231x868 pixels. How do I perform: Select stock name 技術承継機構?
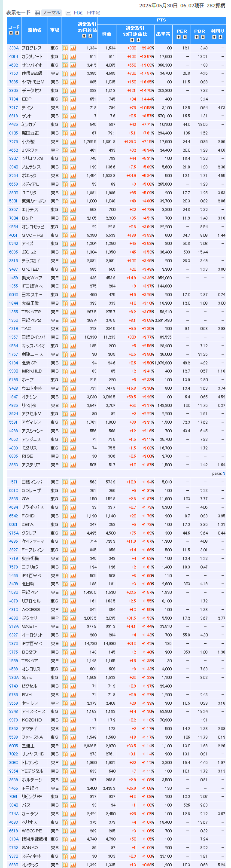pos(34,839)
